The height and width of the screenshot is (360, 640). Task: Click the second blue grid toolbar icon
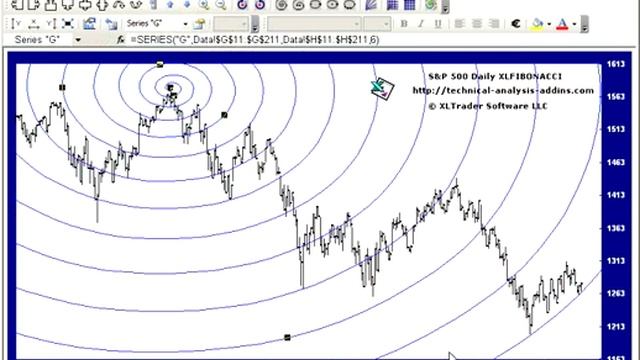409,5
